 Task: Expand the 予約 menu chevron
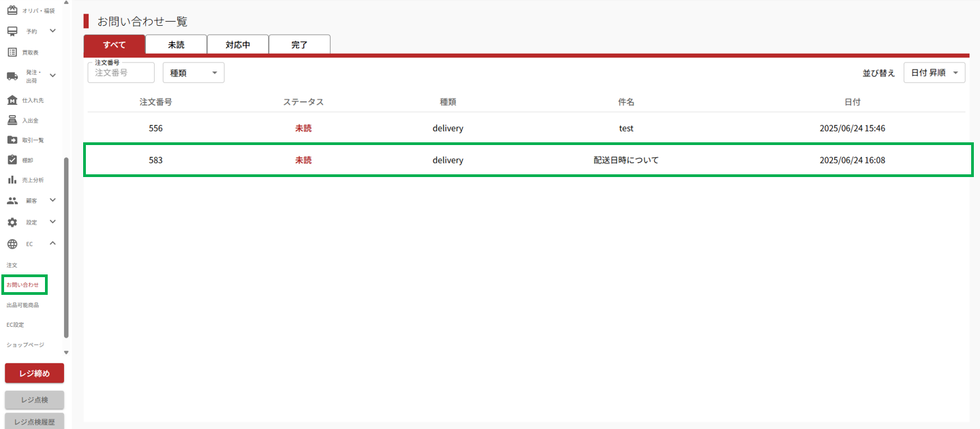(52, 31)
